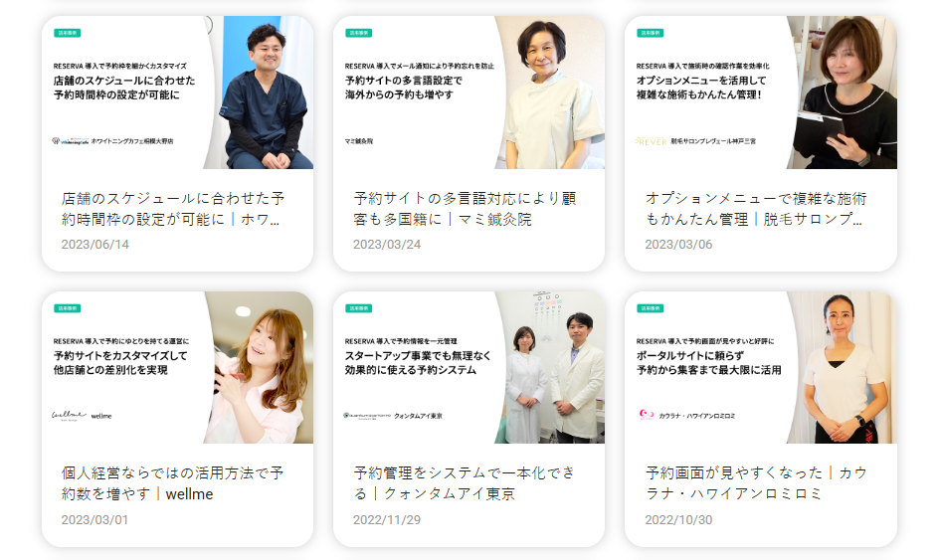This screenshot has height=560, width=940.
Task: Click the green tag on the ホワイトニングカフェ card
Action: click(x=68, y=33)
